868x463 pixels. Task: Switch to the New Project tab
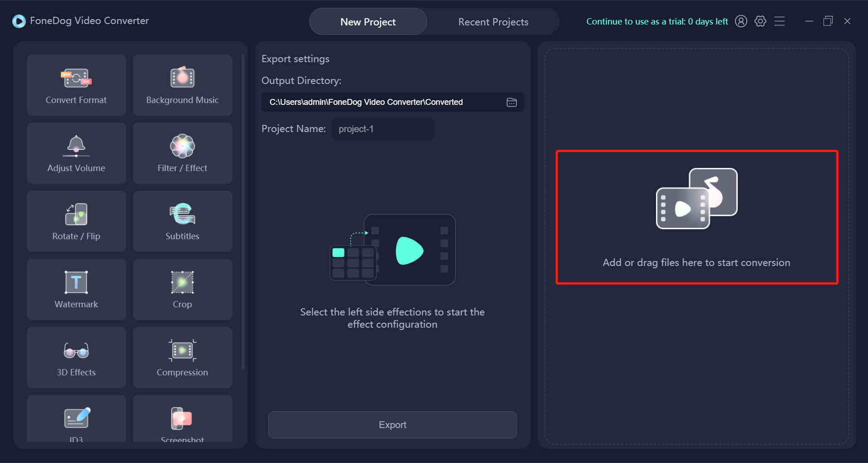pyautogui.click(x=368, y=22)
